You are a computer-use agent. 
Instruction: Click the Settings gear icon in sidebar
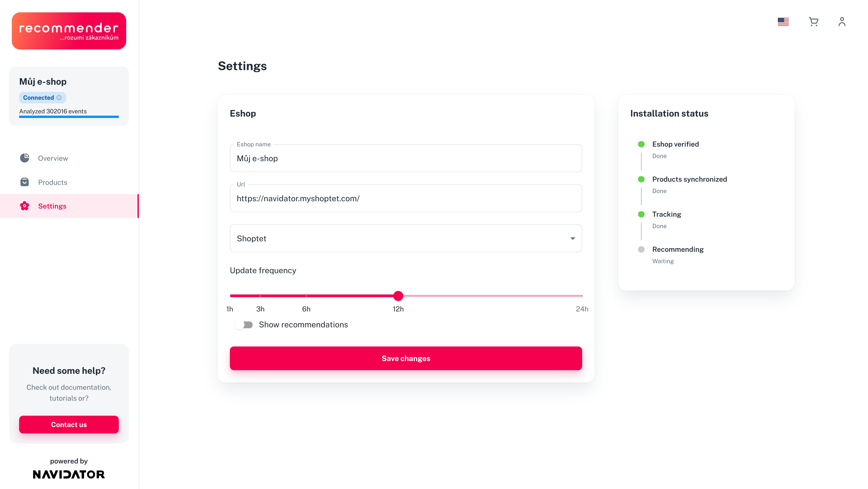click(x=25, y=206)
